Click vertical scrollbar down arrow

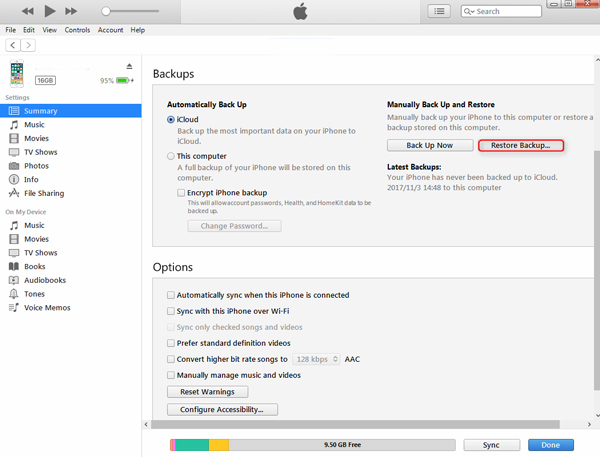(x=597, y=416)
